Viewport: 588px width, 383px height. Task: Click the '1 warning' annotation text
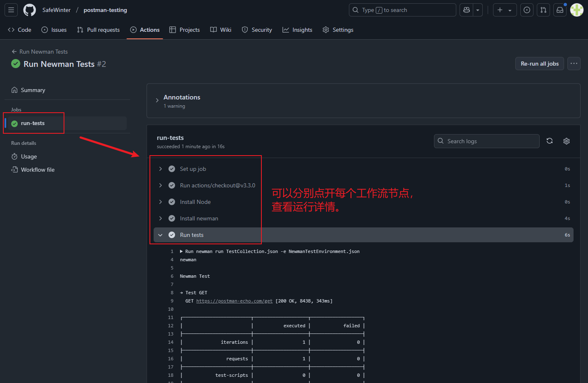(174, 106)
